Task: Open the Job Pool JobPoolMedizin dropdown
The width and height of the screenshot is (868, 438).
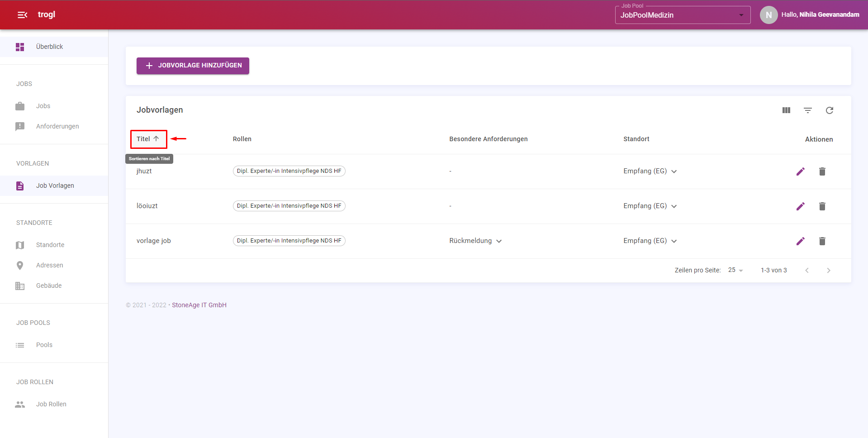Action: click(x=683, y=15)
